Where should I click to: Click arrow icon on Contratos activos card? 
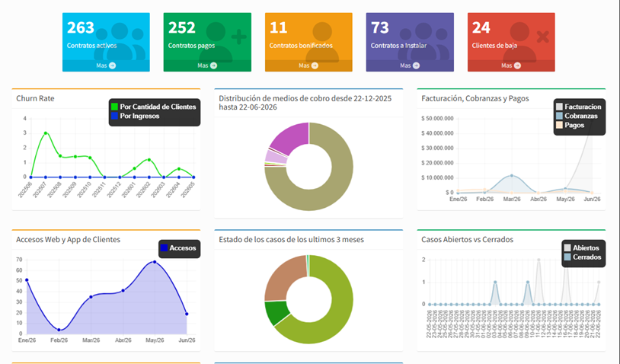(x=112, y=65)
